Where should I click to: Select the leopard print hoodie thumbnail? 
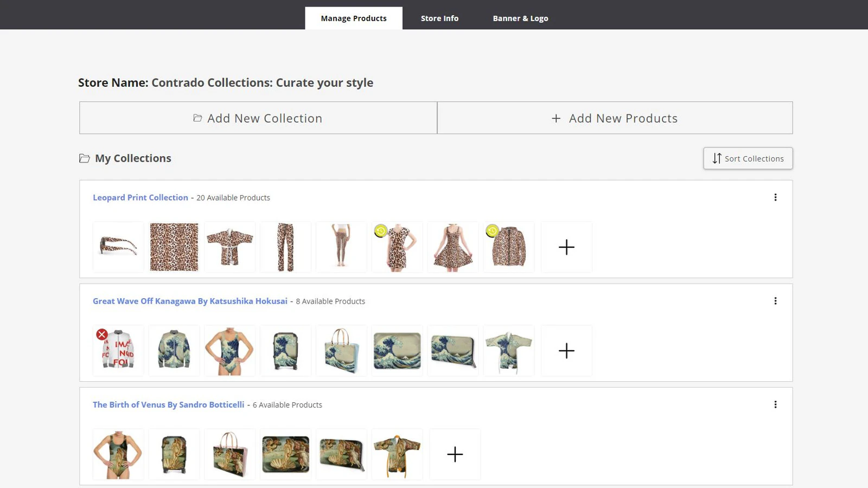(509, 247)
